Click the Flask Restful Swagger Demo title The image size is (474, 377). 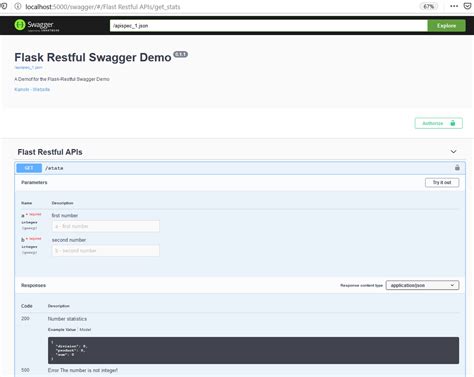[93, 57]
